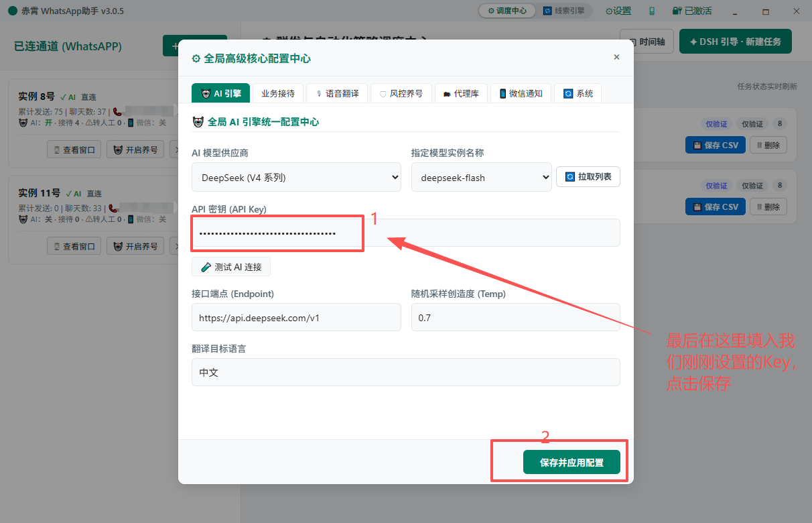This screenshot has height=523, width=812.
Task: Click the 任务状态实时刷新 text
Action: click(x=767, y=86)
